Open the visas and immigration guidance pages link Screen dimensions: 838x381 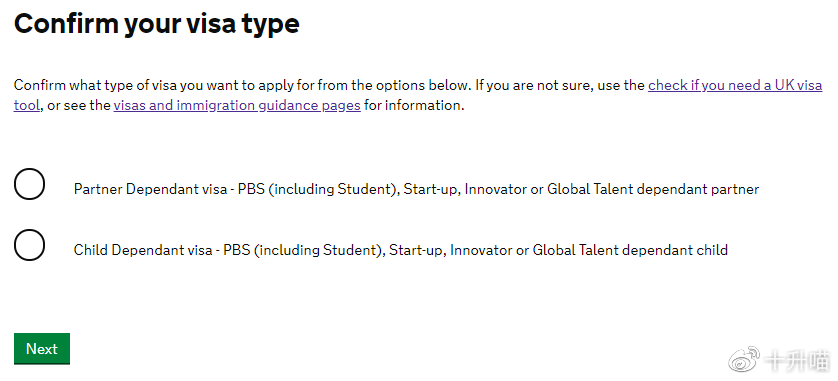pos(237,105)
